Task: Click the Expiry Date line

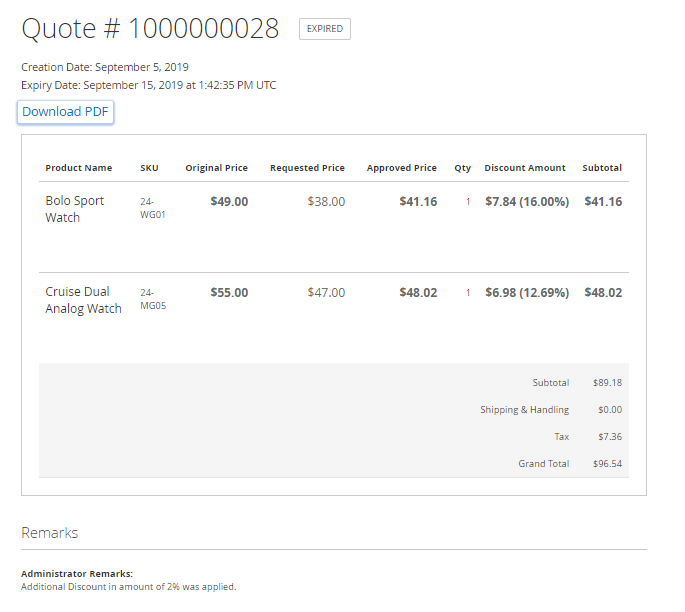Action: pyautogui.click(x=149, y=85)
